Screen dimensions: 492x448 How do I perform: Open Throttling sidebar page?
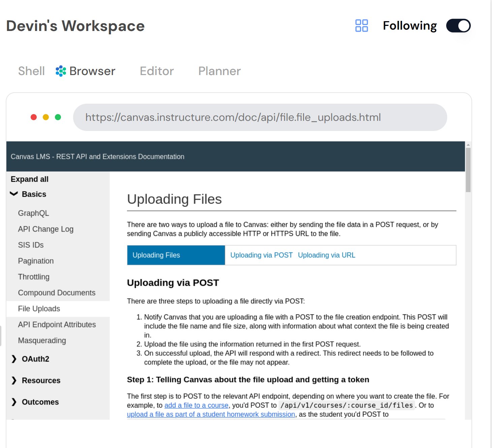click(x=34, y=277)
